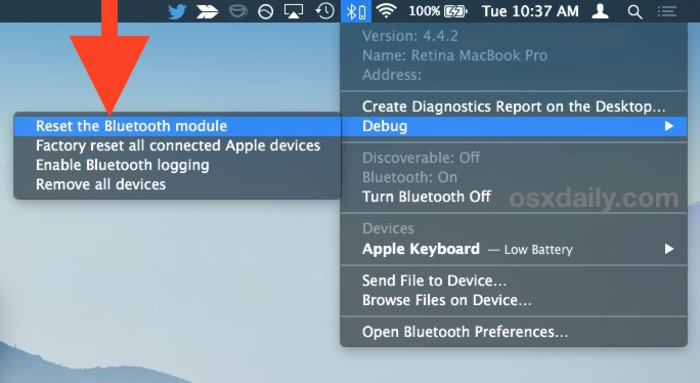The image size is (700, 383).
Task: Click the arrow beside Debug
Action: [x=669, y=126]
